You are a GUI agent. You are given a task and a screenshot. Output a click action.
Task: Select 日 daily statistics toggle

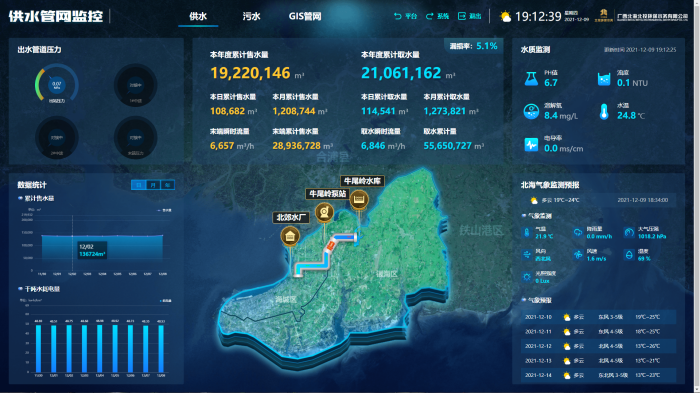click(139, 185)
